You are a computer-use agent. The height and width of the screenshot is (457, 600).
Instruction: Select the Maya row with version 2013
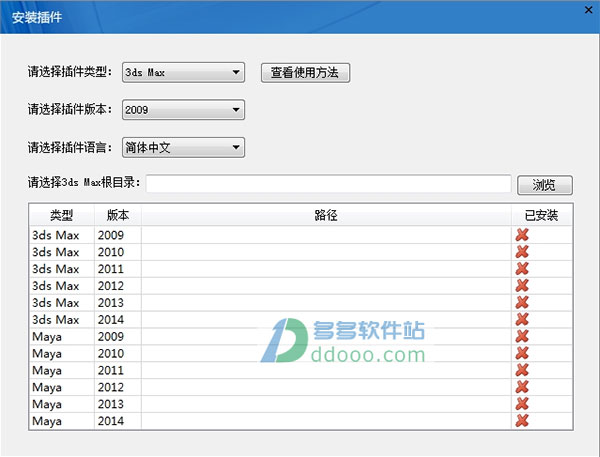click(x=301, y=403)
